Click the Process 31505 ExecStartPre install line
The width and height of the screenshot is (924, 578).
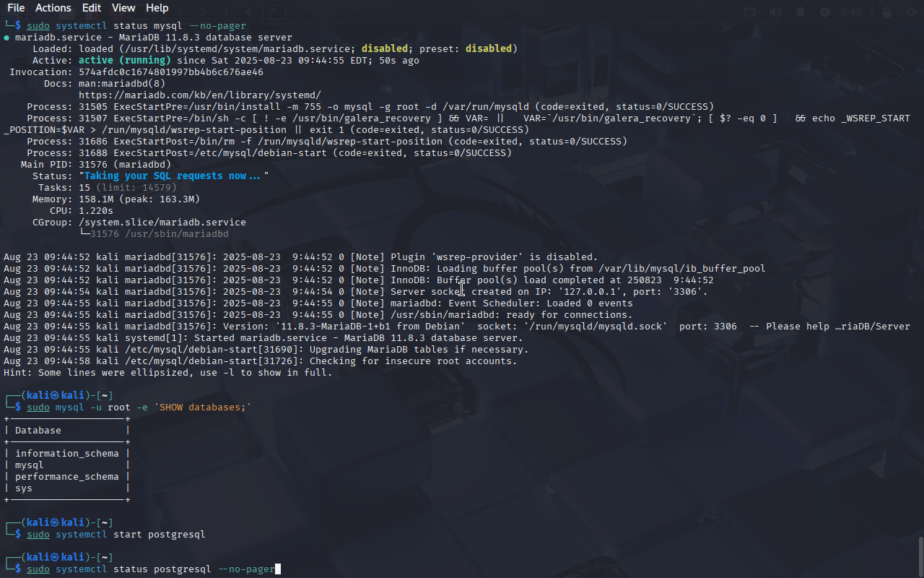click(x=370, y=107)
